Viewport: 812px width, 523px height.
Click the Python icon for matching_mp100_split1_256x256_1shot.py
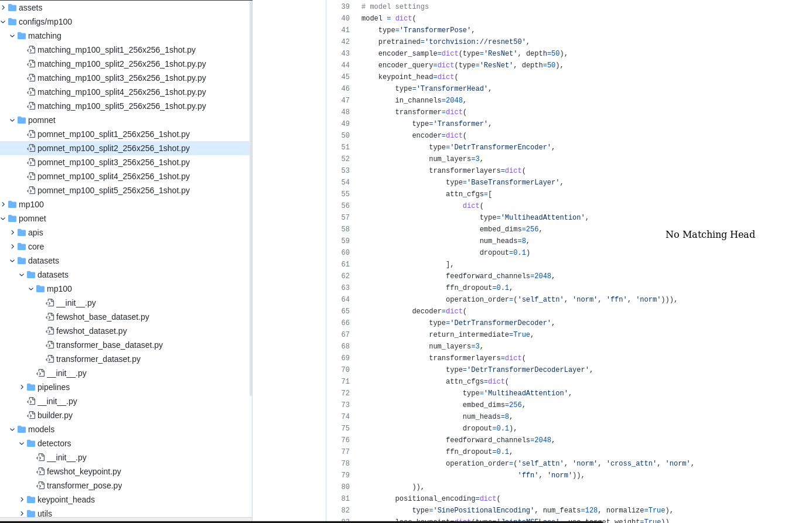click(30, 50)
